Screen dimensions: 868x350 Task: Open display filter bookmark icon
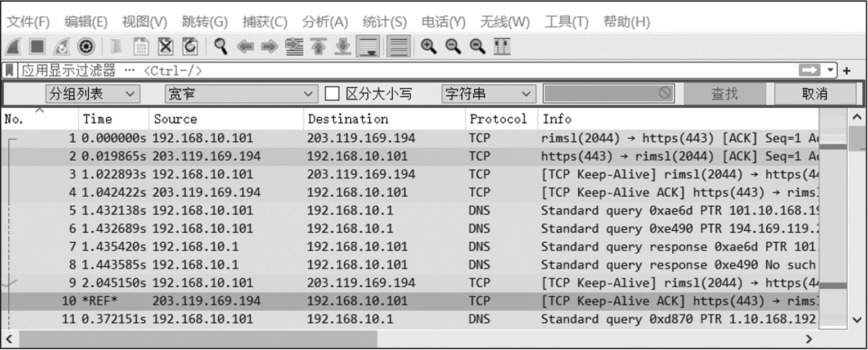coord(10,70)
